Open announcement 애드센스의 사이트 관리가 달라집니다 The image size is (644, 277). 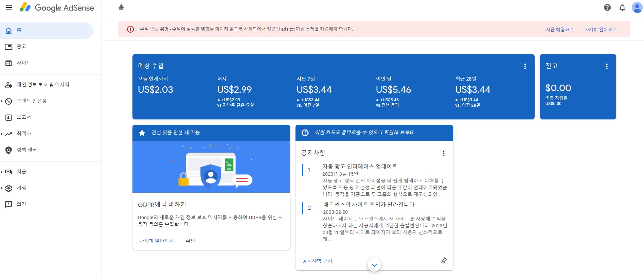[369, 205]
